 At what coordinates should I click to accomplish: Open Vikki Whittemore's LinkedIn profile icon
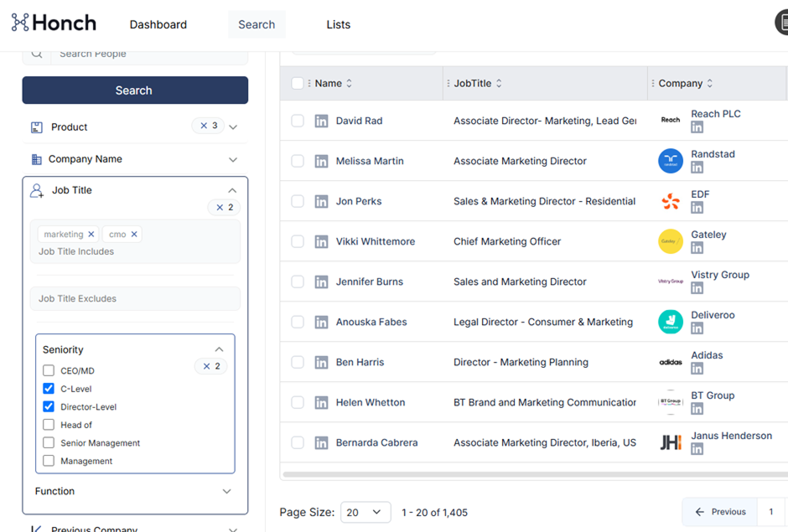(x=321, y=241)
